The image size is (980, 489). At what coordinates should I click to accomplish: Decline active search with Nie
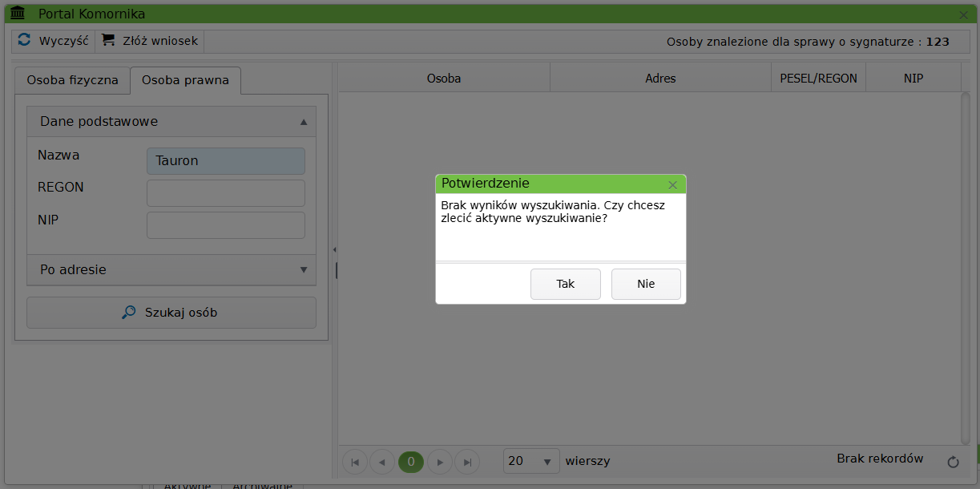pyautogui.click(x=646, y=284)
